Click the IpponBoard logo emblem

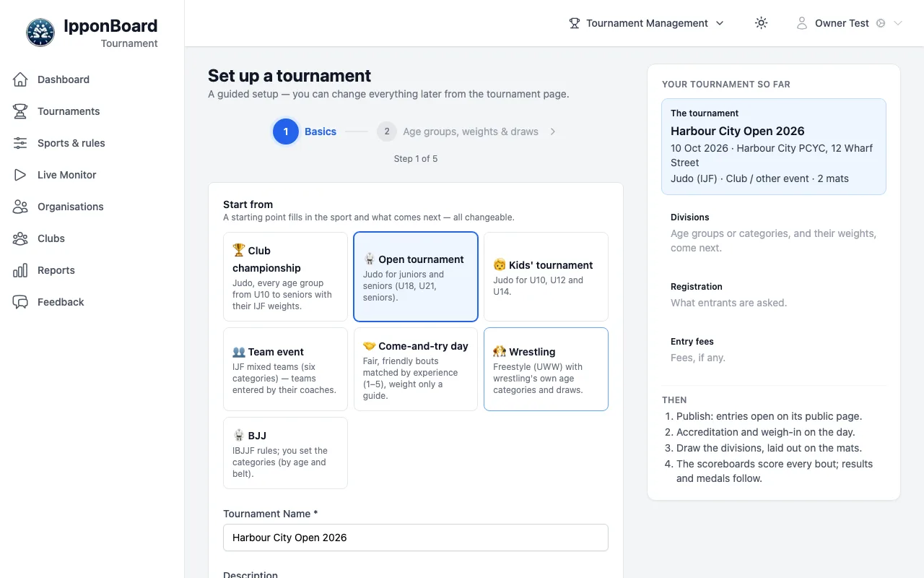40,33
